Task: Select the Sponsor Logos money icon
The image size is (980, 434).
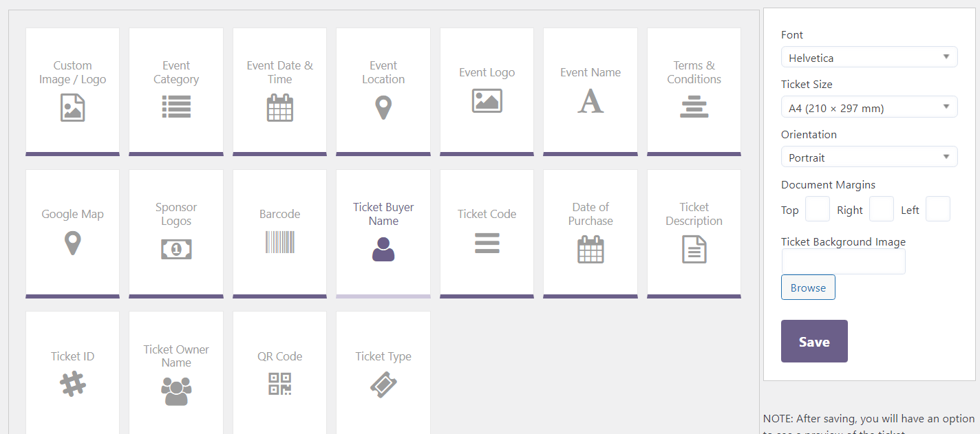Action: [x=176, y=249]
